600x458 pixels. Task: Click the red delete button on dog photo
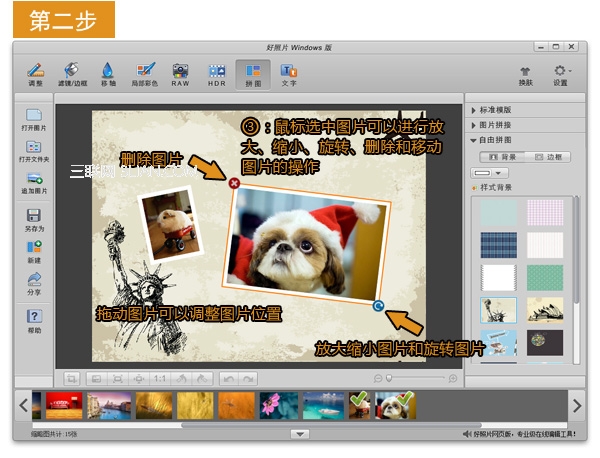pyautogui.click(x=234, y=183)
